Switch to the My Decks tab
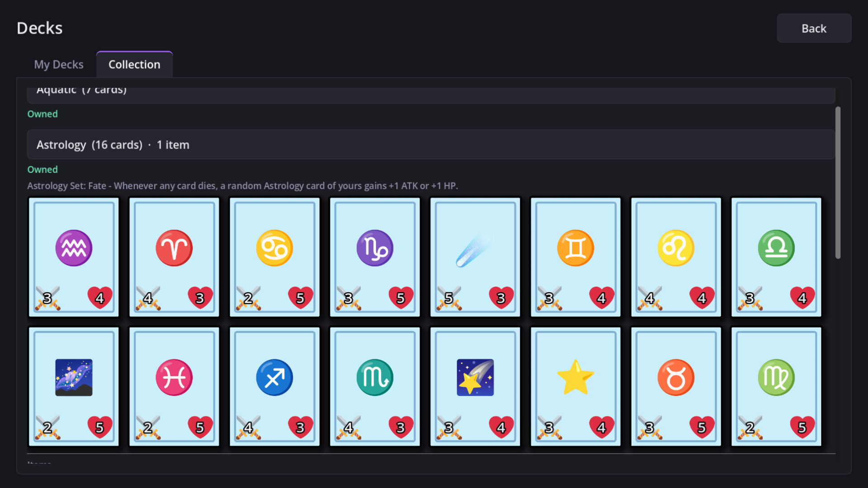868x488 pixels. (59, 65)
